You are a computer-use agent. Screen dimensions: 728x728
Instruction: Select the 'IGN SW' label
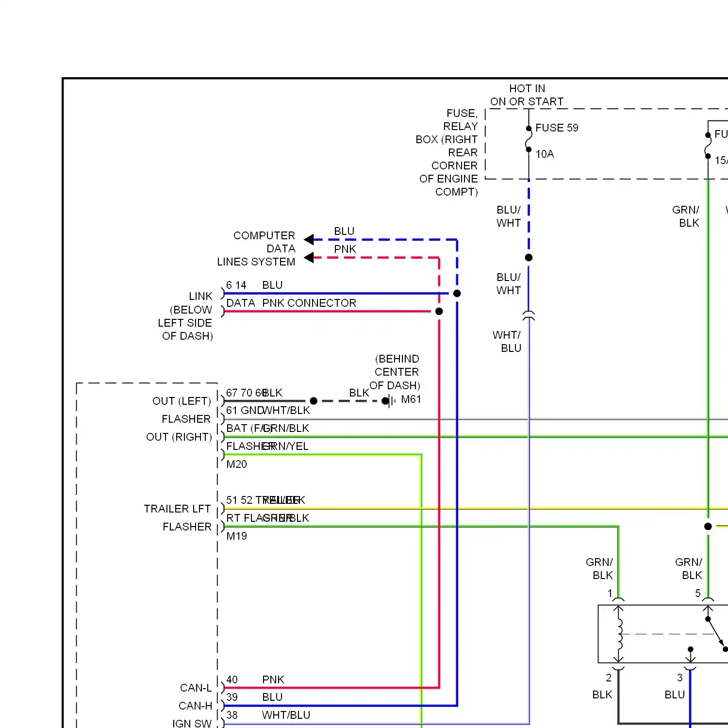pyautogui.click(x=192, y=723)
